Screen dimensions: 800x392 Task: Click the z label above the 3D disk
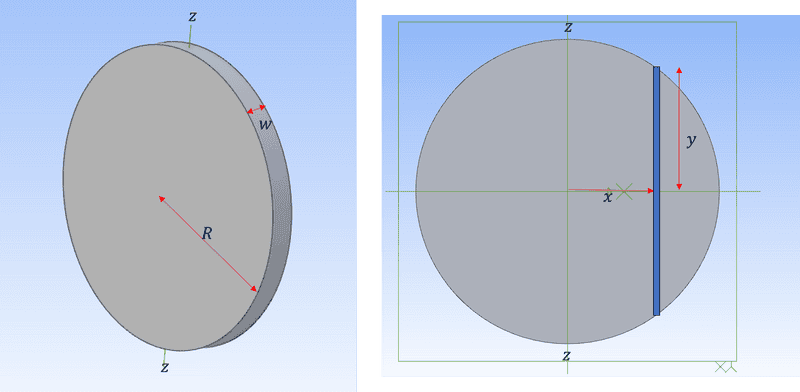pos(192,16)
